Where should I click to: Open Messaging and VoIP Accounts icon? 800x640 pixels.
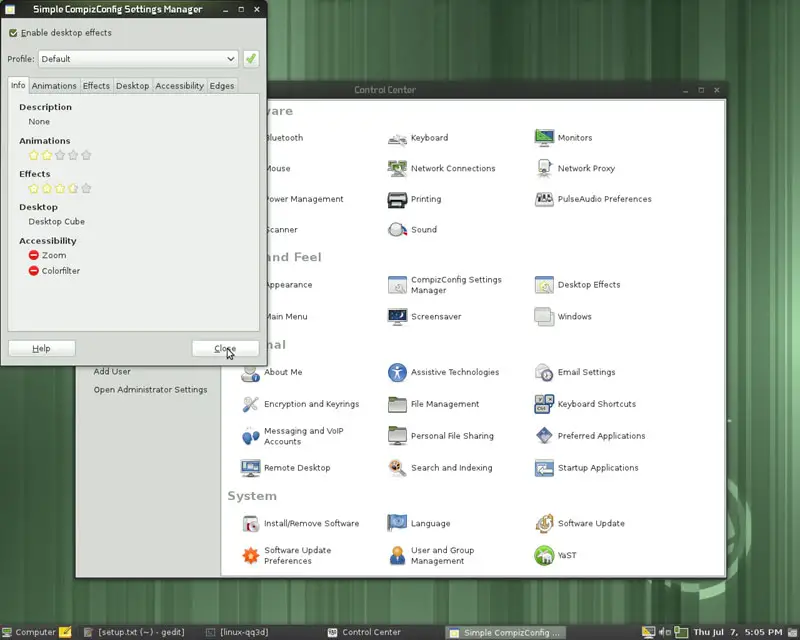point(250,436)
